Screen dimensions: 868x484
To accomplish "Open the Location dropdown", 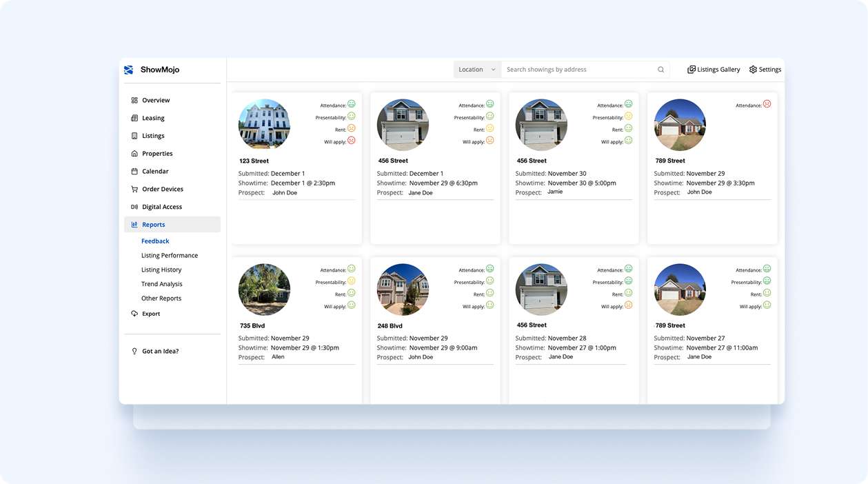I will [477, 70].
